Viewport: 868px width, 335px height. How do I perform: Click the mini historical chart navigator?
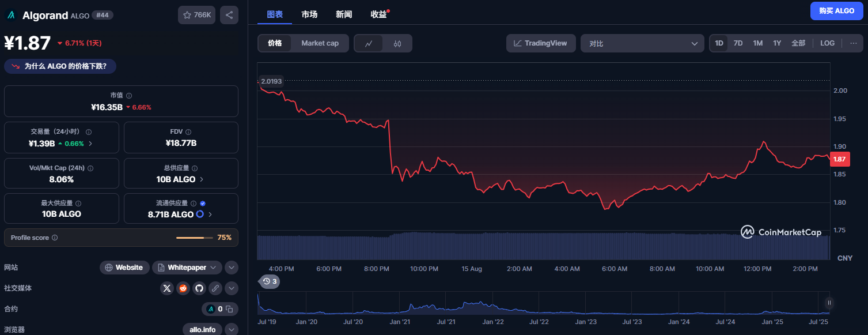(x=543, y=303)
